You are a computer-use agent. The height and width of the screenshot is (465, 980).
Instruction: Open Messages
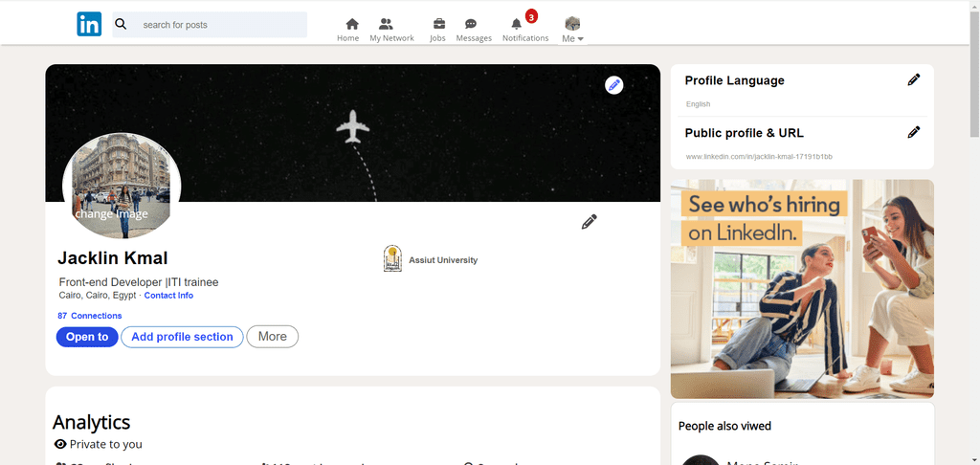(474, 30)
